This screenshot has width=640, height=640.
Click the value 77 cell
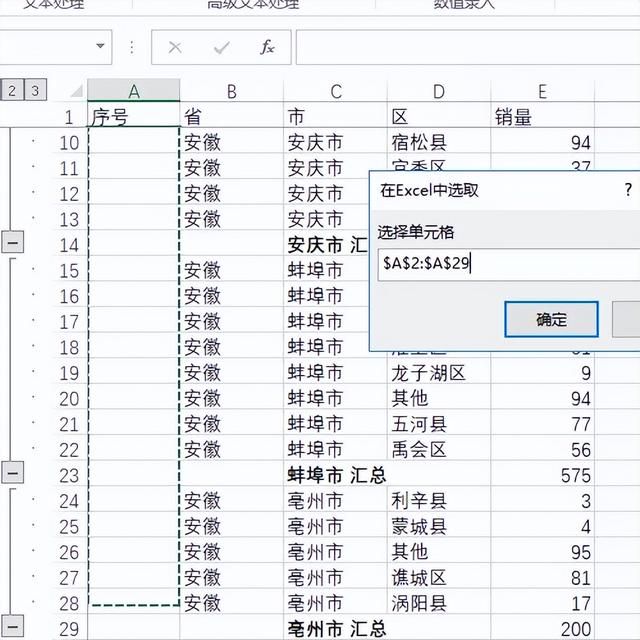pos(542,424)
